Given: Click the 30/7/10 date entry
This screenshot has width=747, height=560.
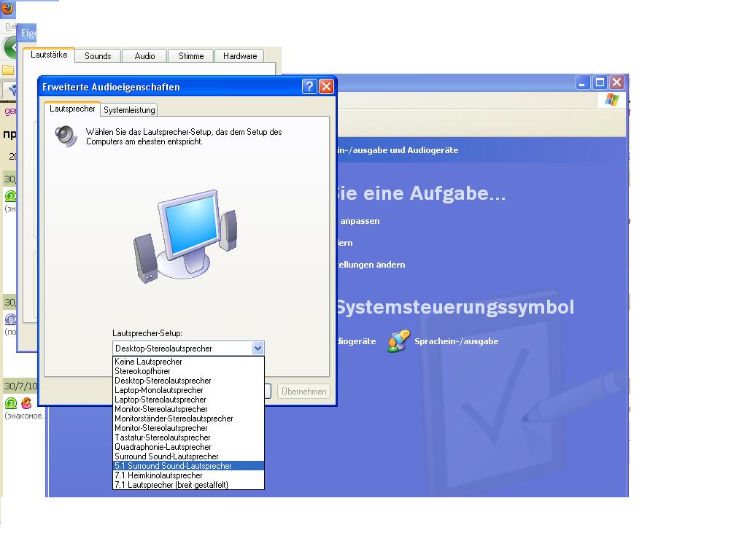Looking at the screenshot, I should point(20,386).
